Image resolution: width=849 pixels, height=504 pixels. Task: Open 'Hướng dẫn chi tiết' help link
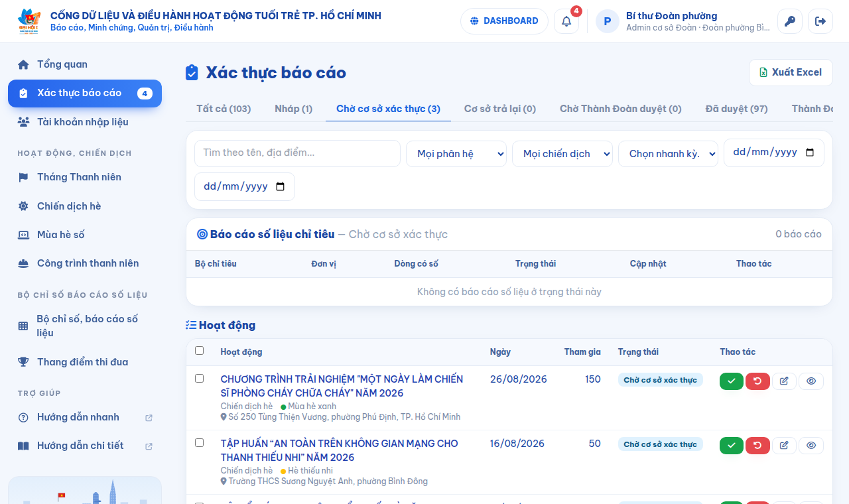[85, 446]
